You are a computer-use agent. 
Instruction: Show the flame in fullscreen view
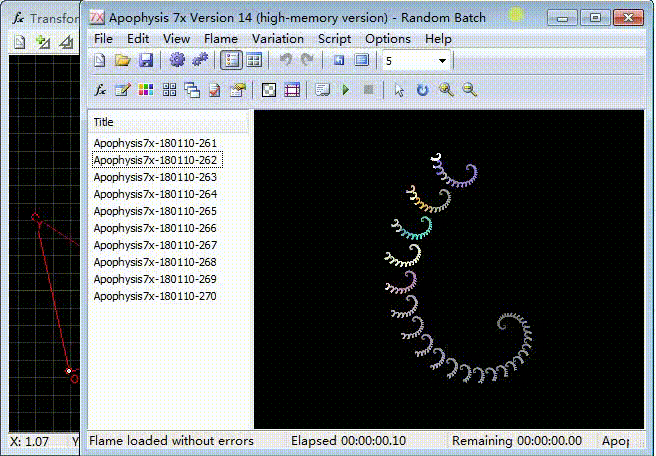point(362,60)
